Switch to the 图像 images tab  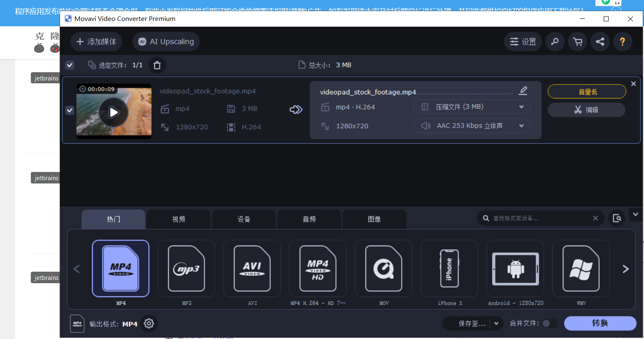[x=374, y=219]
